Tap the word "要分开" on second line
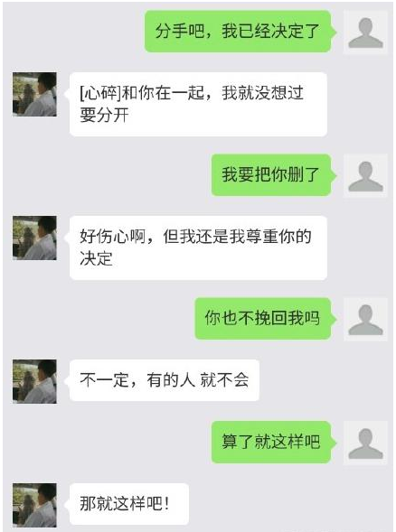Viewport: 396px width, 532px height. (x=104, y=115)
